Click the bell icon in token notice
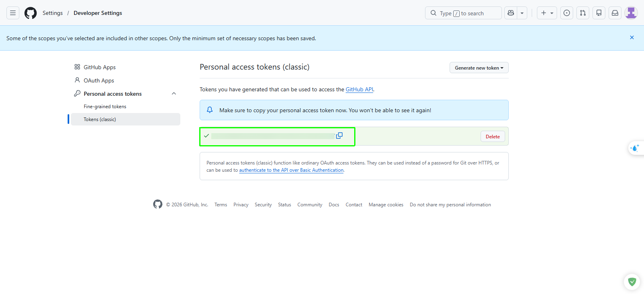This screenshot has width=644, height=294. tap(210, 110)
